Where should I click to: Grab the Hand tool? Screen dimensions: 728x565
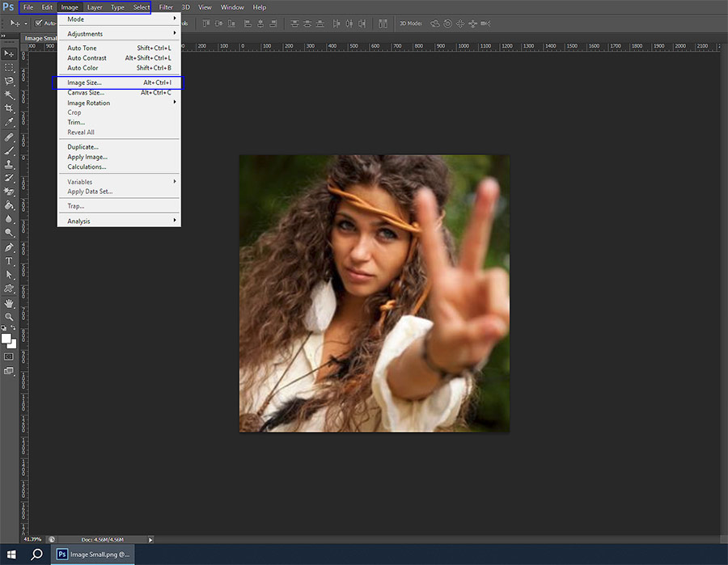tap(10, 301)
